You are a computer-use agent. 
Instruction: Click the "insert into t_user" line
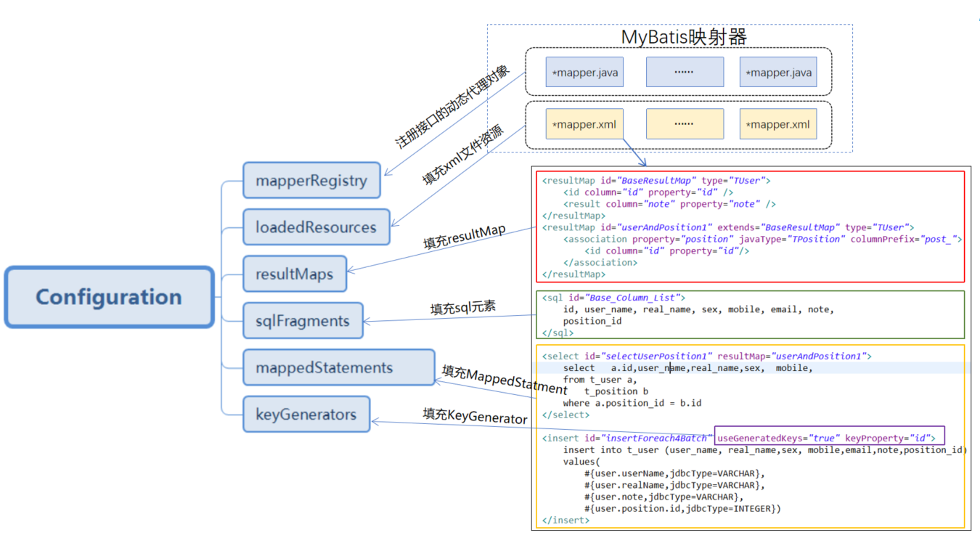pos(765,449)
